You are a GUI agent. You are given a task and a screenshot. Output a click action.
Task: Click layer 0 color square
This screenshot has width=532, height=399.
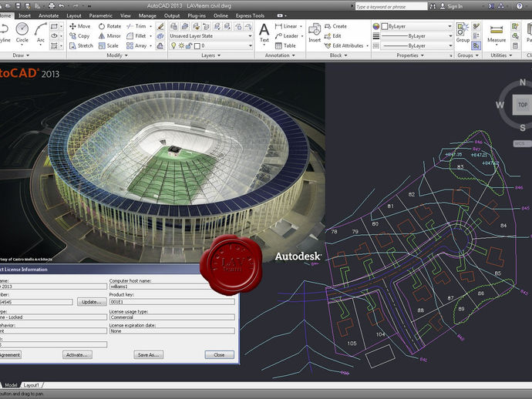pyautogui.click(x=197, y=45)
